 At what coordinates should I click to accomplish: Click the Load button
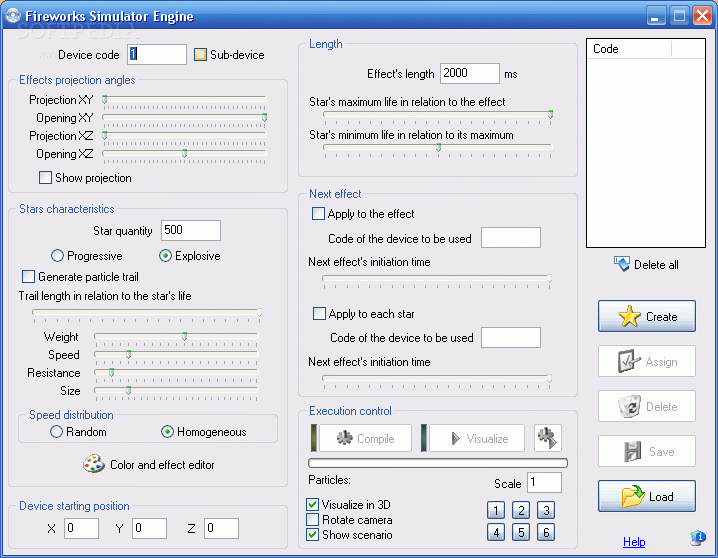tap(647, 496)
